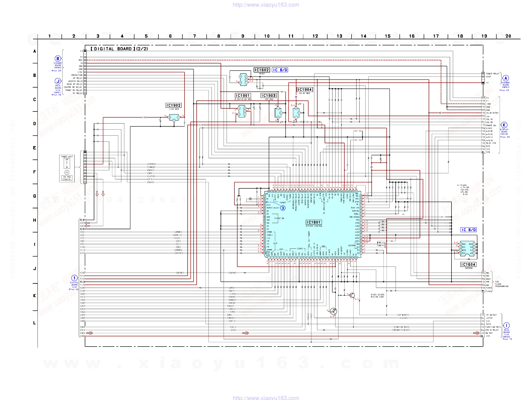Click the IC1904 +3.3V regulator label
The image size is (532, 400).
click(x=304, y=90)
